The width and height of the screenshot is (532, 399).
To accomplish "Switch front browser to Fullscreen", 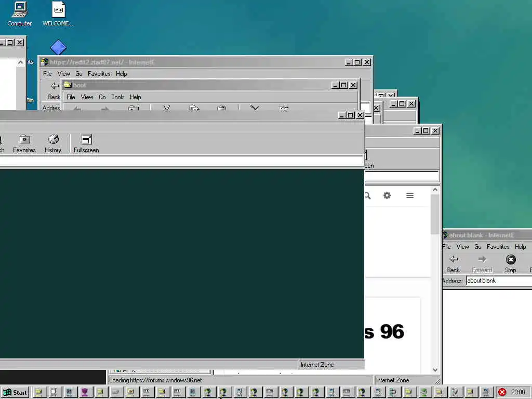I will tap(86, 143).
